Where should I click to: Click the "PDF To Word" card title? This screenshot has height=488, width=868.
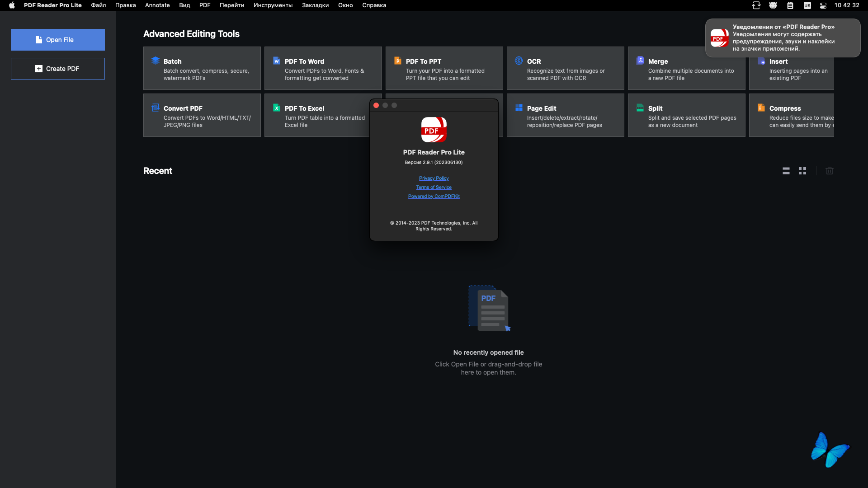[305, 61]
